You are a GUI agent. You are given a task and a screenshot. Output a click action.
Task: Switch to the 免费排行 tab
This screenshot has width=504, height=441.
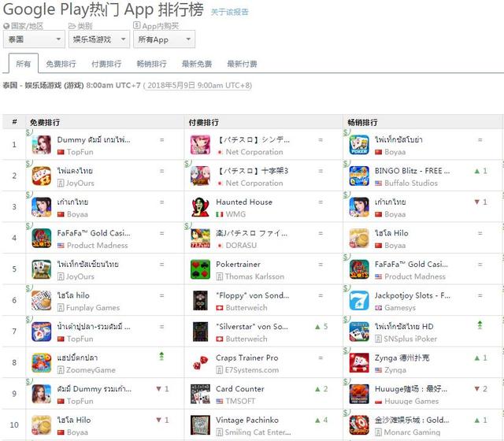click(61, 64)
